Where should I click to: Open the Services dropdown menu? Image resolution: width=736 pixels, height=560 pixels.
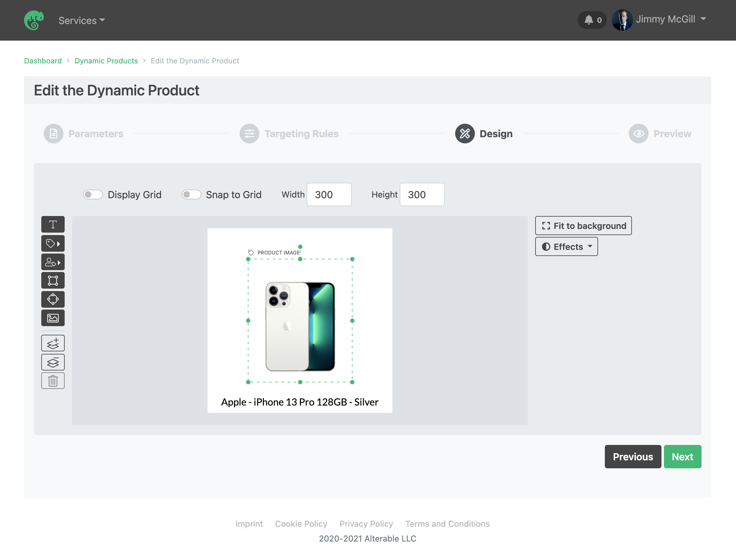tap(82, 20)
